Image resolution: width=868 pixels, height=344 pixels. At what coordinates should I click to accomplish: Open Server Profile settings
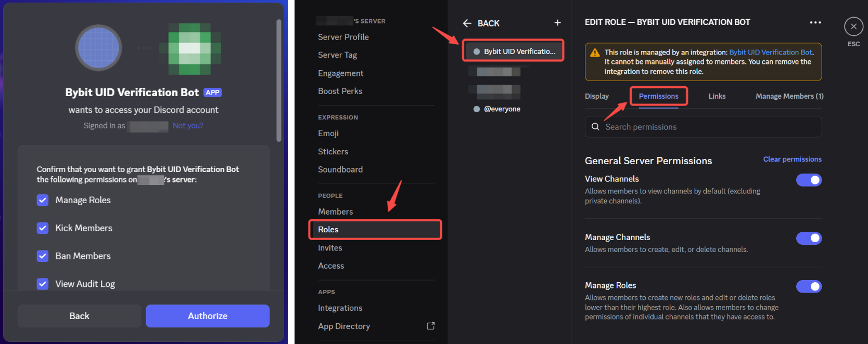343,37
